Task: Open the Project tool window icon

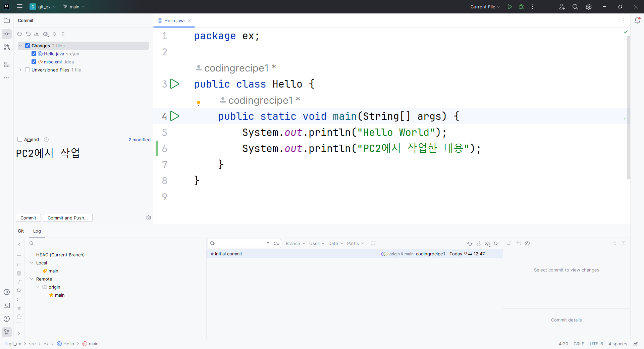Action: [7, 20]
